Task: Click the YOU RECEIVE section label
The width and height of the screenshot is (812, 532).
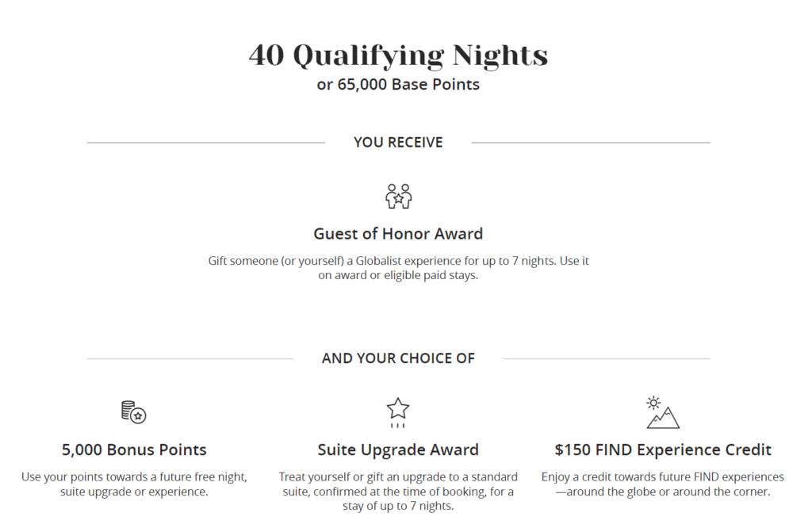Action: 398,143
